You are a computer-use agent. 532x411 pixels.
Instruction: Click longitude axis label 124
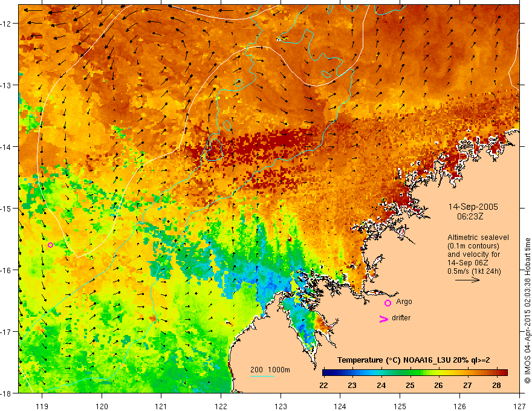point(340,406)
